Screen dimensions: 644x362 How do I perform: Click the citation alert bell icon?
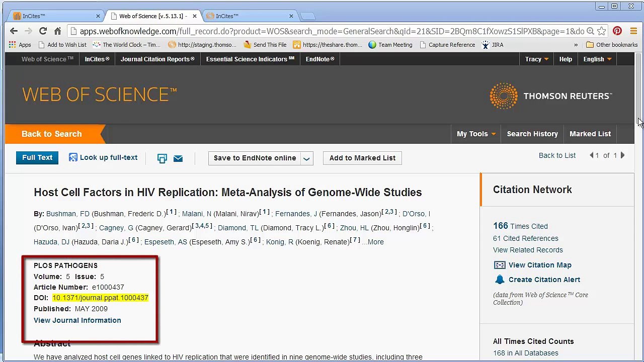tap(500, 280)
